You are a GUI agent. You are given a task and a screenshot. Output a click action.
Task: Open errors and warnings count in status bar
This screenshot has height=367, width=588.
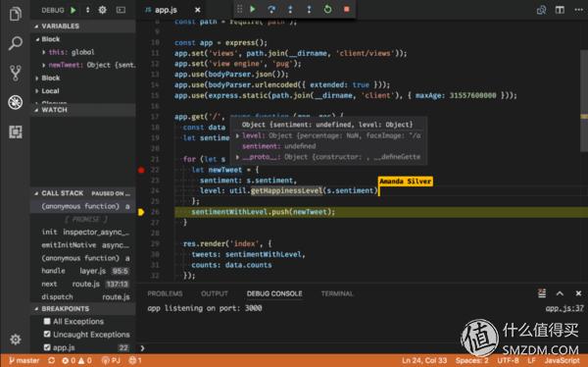tap(76, 360)
